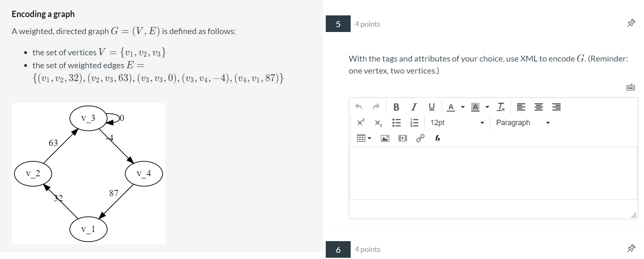This screenshot has height=259, width=644.
Task: Underline the selected text
Action: (x=431, y=107)
